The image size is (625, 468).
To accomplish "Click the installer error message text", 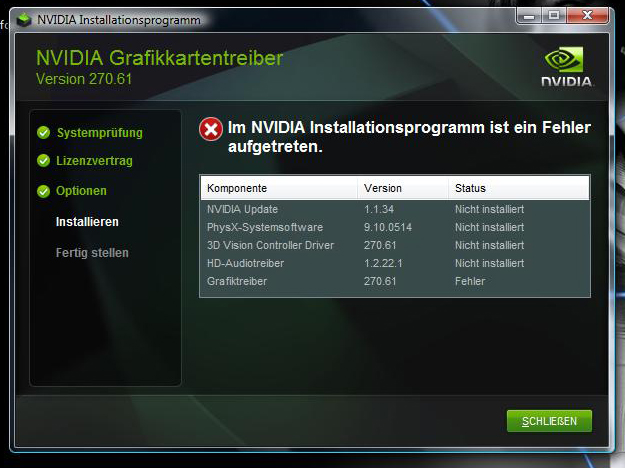I will [x=409, y=137].
